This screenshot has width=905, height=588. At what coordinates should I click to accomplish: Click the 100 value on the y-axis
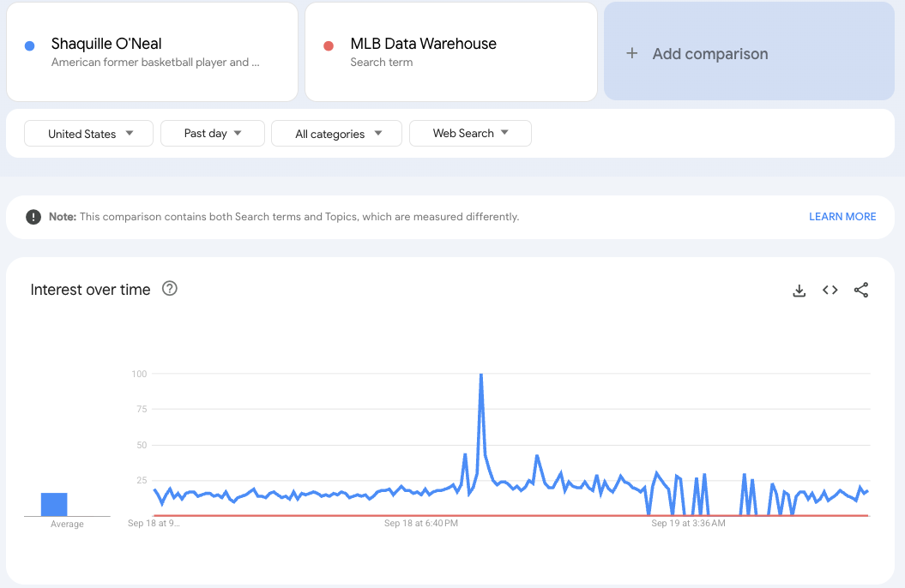(139, 374)
